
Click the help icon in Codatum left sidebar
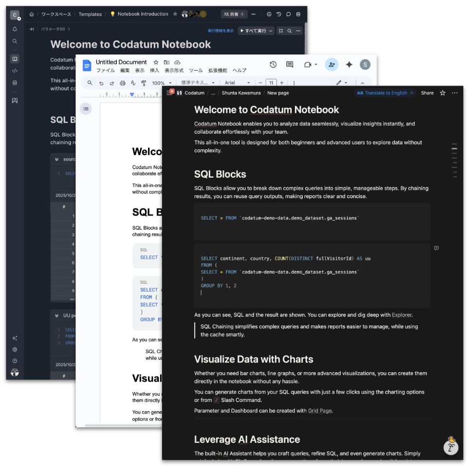pos(15,361)
